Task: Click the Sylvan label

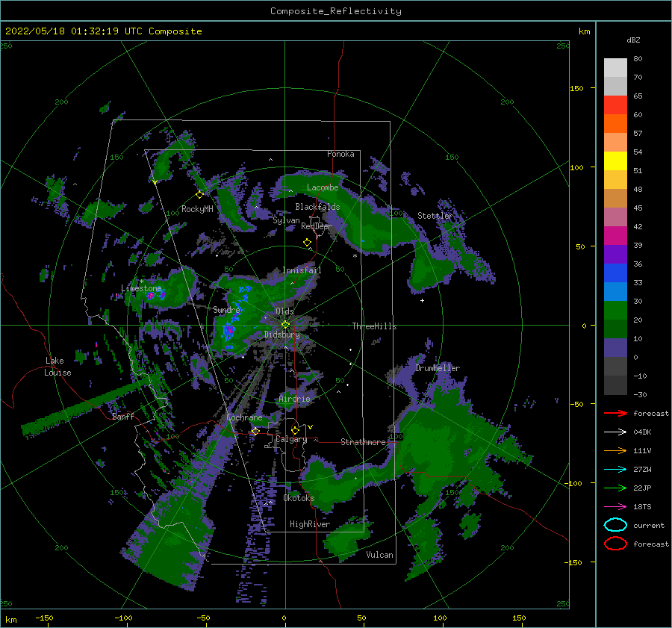Action: coord(286,220)
